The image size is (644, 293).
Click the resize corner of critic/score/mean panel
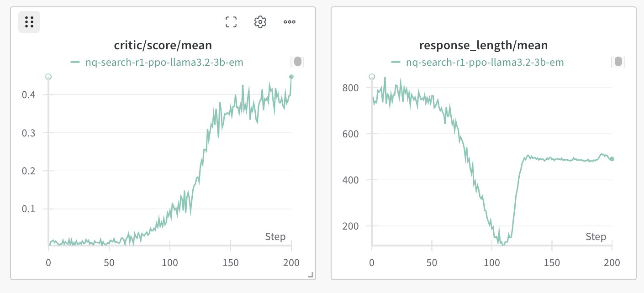311,275
